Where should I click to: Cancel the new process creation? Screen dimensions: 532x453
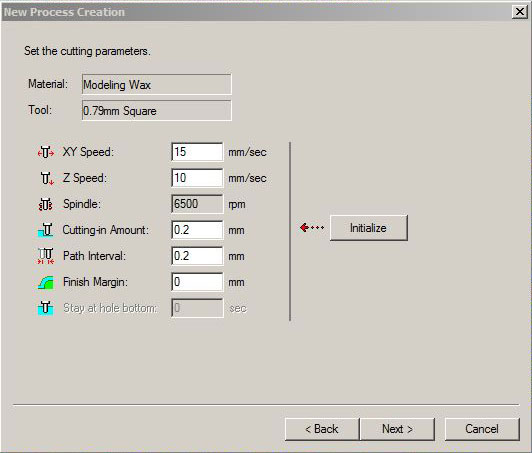coord(482,429)
